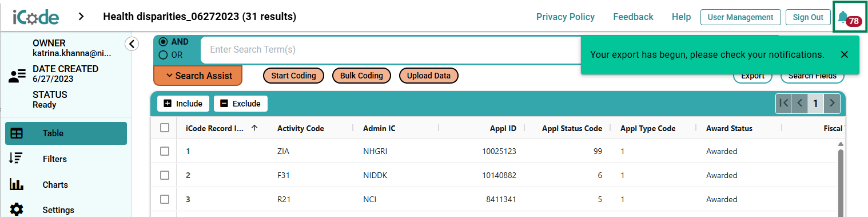The image size is (868, 217).
Task: Click the Enter Search Term(s) field
Action: click(391, 50)
